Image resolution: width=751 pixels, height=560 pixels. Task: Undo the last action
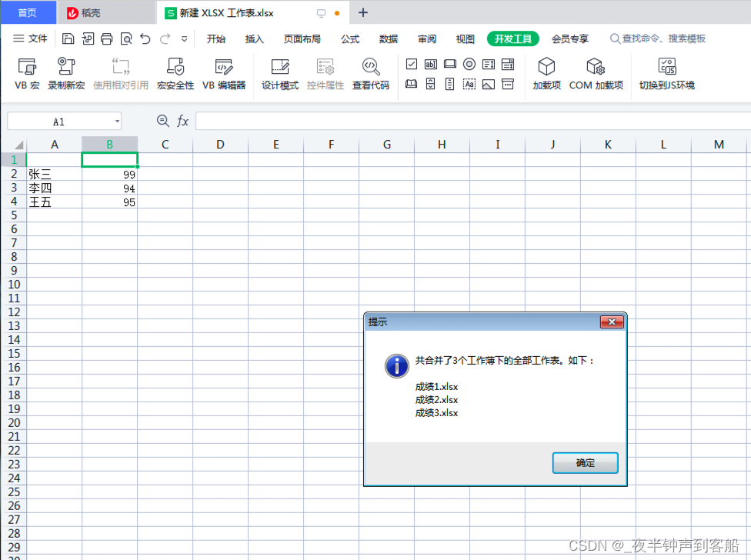coord(145,38)
